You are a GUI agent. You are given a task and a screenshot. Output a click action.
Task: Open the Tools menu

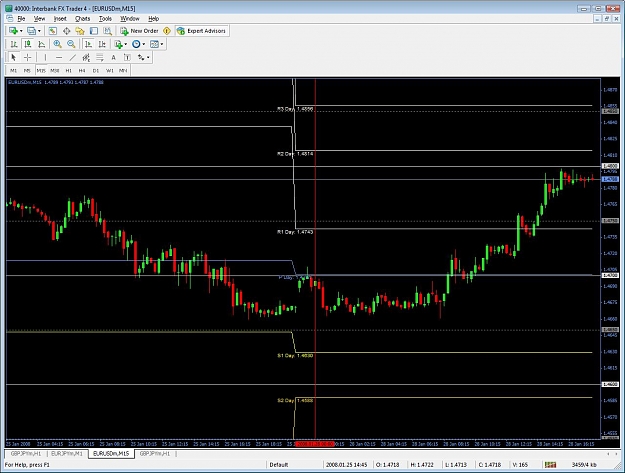pos(105,18)
